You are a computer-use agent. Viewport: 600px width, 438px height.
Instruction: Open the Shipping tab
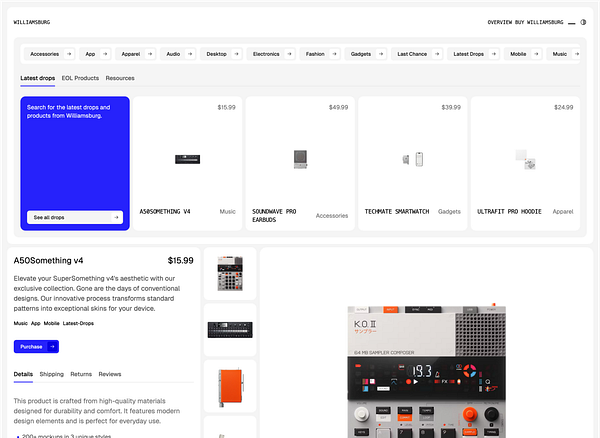pyautogui.click(x=52, y=374)
